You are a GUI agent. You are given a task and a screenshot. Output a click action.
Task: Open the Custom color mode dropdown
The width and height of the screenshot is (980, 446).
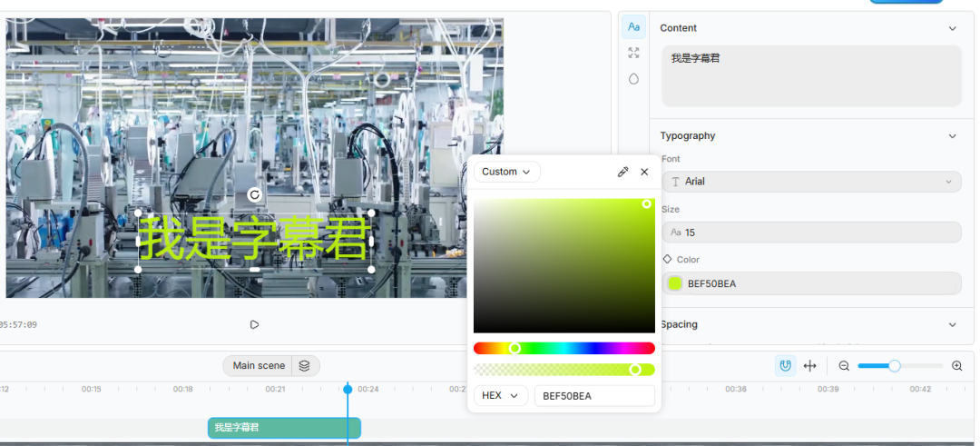pyautogui.click(x=506, y=172)
